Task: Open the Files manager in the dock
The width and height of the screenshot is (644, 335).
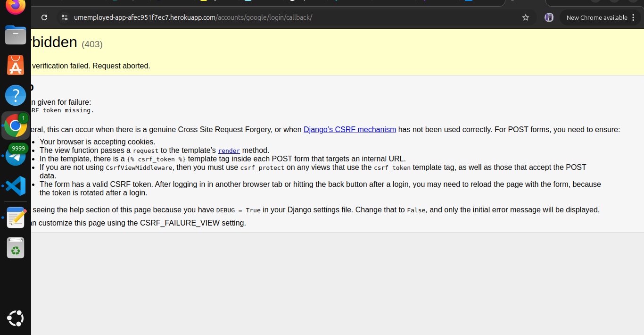Action: click(16, 35)
